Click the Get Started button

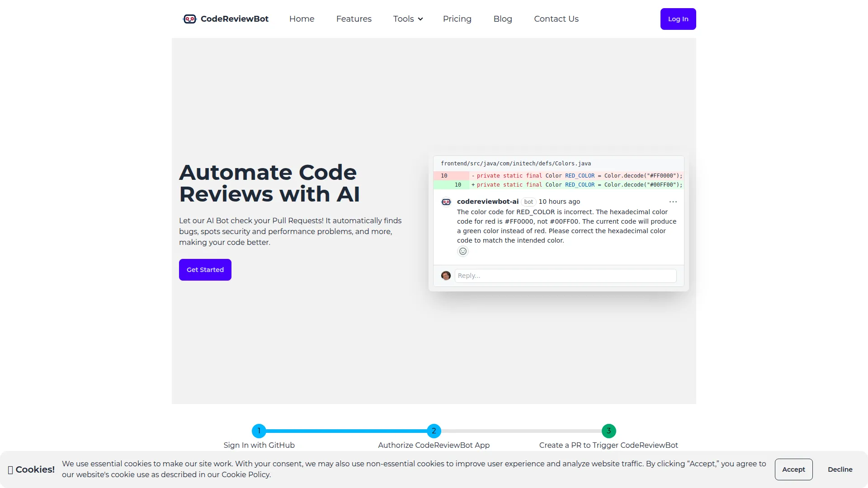coord(205,269)
